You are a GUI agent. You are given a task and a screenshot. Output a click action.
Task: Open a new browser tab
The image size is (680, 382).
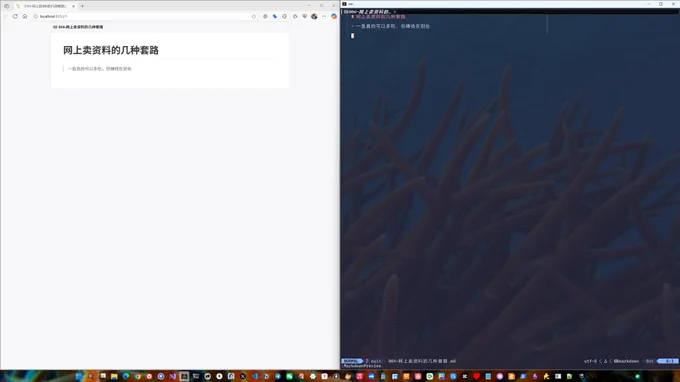tap(82, 6)
